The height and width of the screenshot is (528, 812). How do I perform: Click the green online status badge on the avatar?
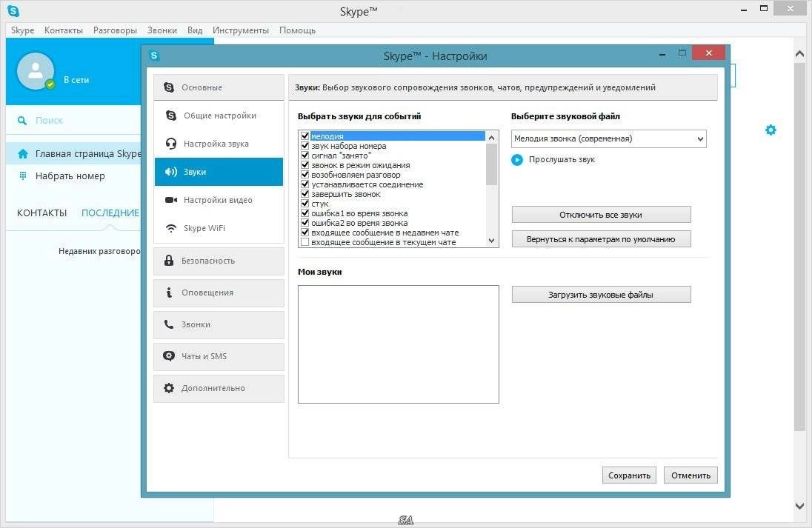[x=50, y=84]
